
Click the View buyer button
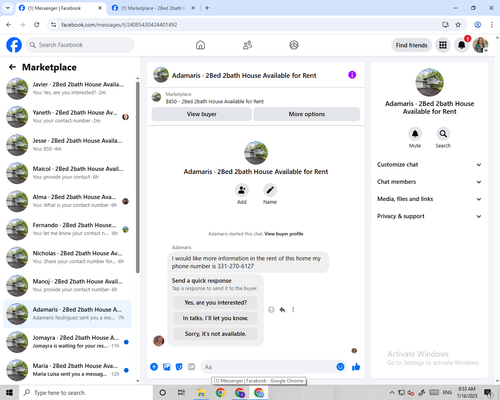pos(202,114)
